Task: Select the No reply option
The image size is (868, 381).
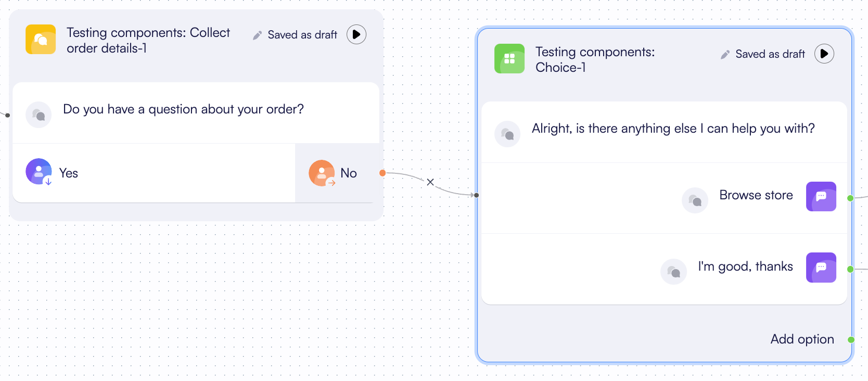Action: pos(348,173)
